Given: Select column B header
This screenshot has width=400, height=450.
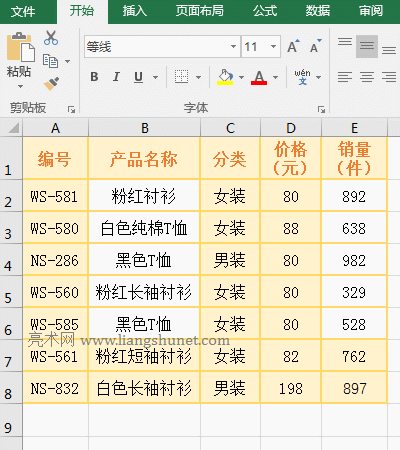Looking at the screenshot, I should (x=144, y=128).
